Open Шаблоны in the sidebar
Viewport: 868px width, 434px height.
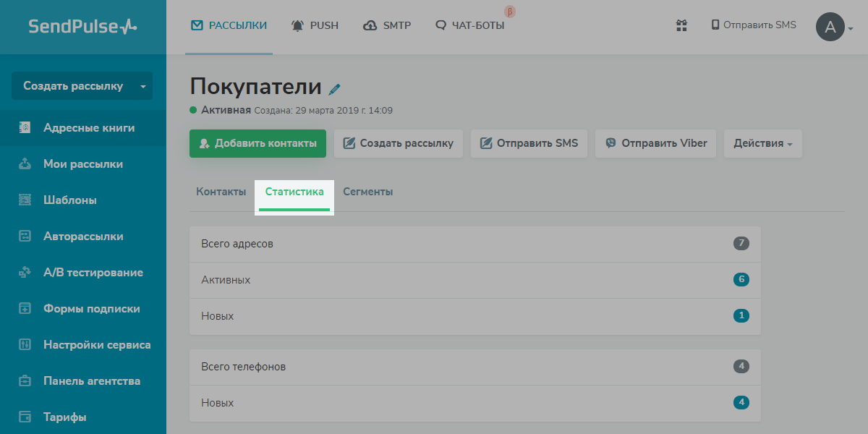tap(69, 200)
